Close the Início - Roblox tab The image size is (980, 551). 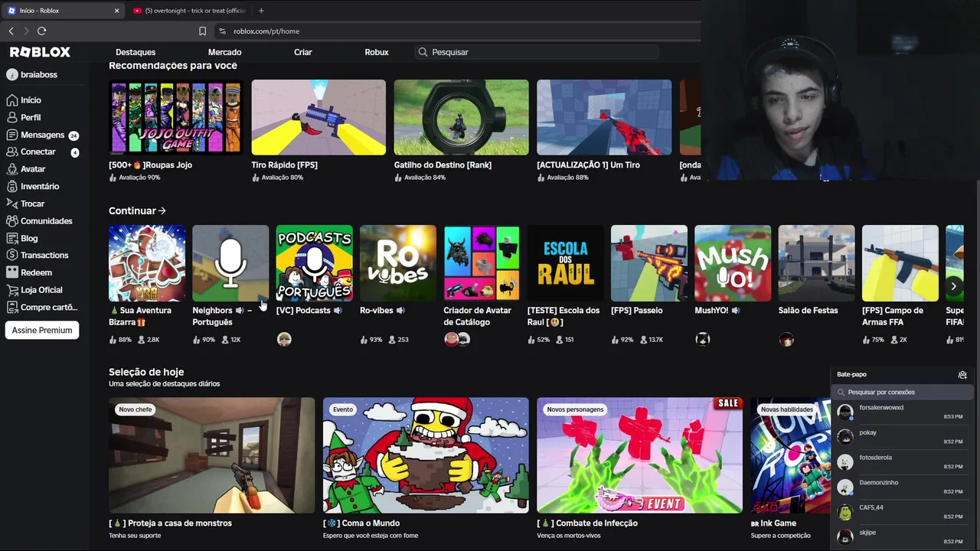coord(116,11)
